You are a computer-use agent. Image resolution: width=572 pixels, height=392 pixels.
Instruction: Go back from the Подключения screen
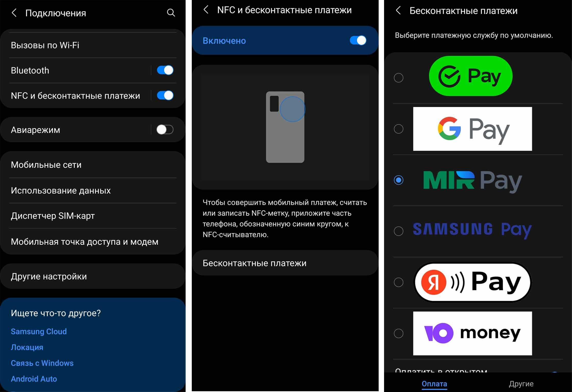14,13
